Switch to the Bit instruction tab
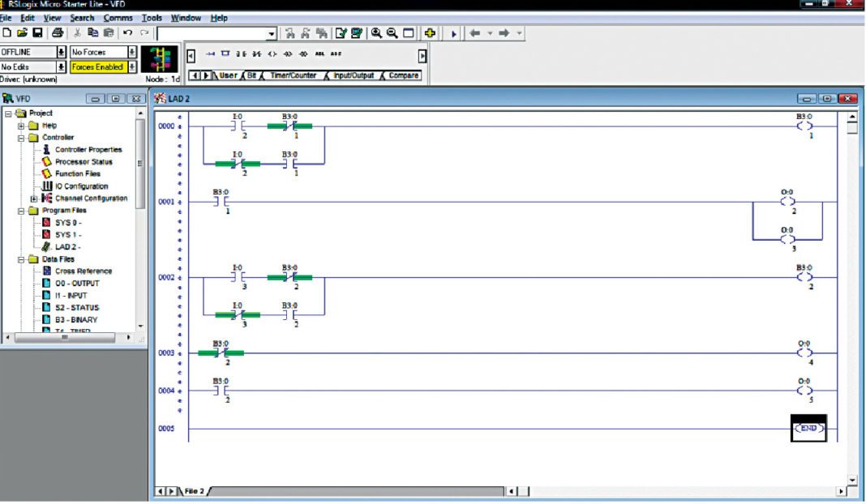Image resolution: width=866 pixels, height=504 pixels. 251,75
